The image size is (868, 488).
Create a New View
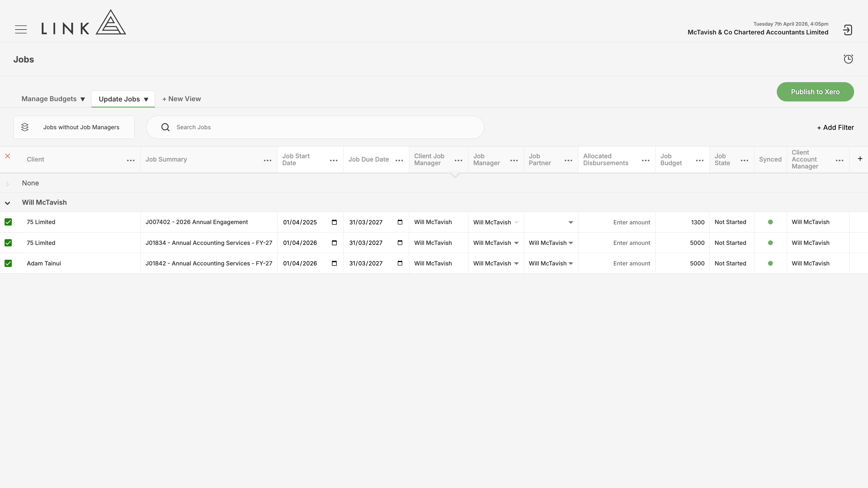[x=182, y=99]
